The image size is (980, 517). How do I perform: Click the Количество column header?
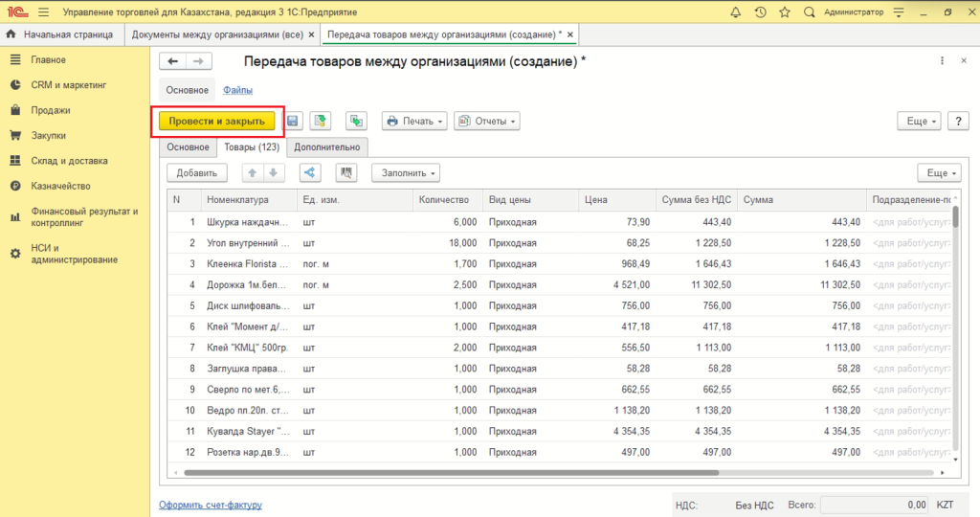point(448,200)
